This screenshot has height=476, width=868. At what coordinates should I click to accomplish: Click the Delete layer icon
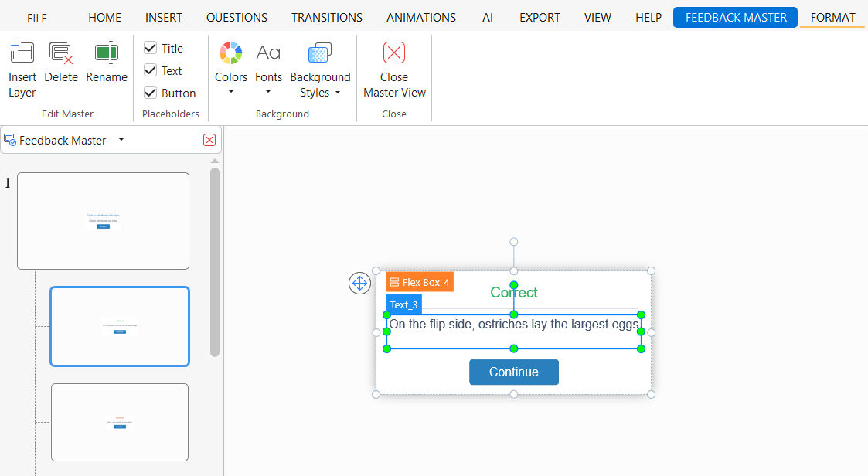coord(61,53)
